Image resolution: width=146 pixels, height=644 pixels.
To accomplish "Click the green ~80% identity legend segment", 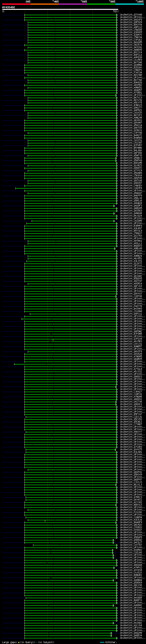I will pos(101,4).
